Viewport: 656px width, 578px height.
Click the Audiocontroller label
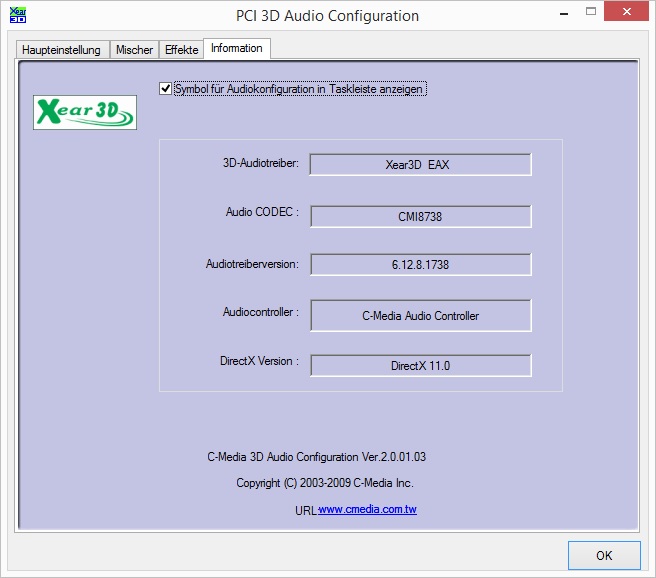(x=261, y=312)
